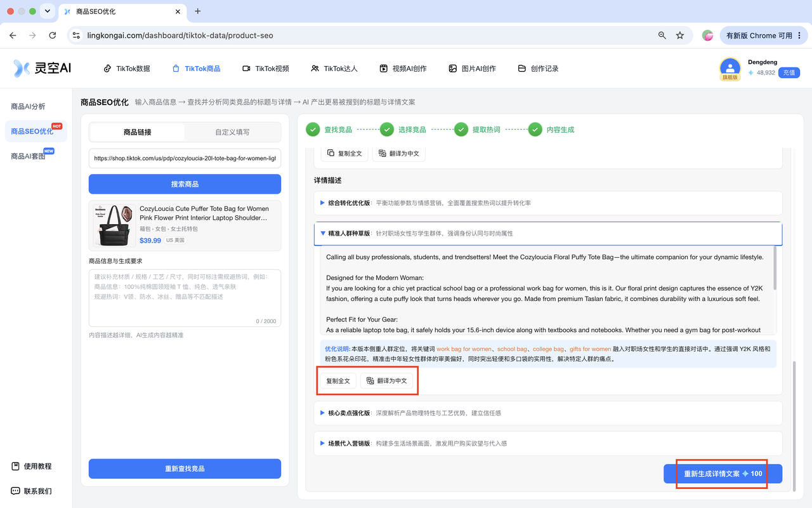This screenshot has height=508, width=812.
Task: Open the TikTok数据 menu
Action: [127, 69]
